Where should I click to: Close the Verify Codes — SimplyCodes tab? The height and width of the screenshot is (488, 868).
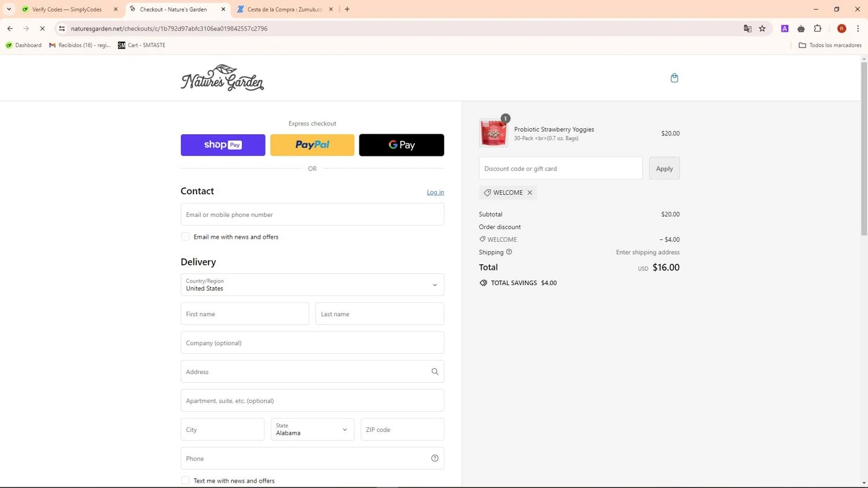(x=116, y=9)
